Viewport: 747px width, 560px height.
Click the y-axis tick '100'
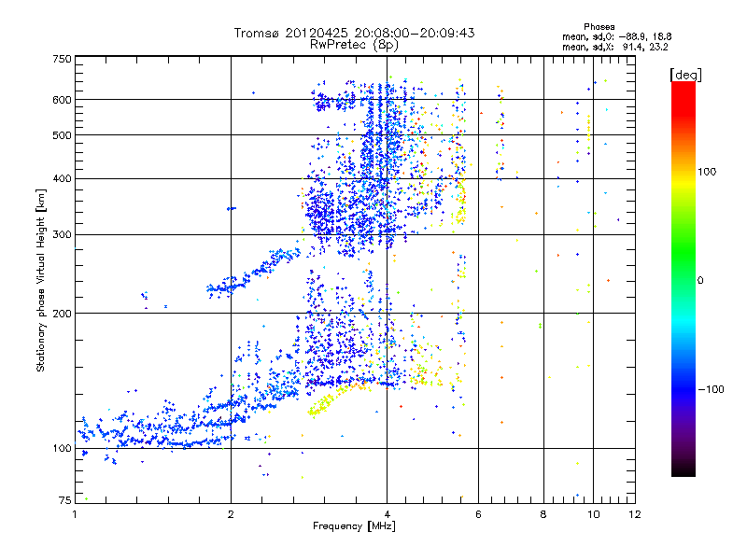63,448
